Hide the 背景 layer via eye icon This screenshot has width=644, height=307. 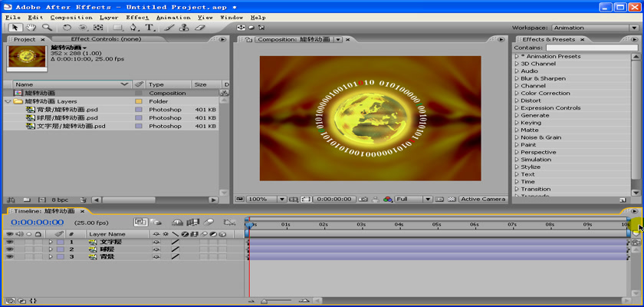[10, 257]
